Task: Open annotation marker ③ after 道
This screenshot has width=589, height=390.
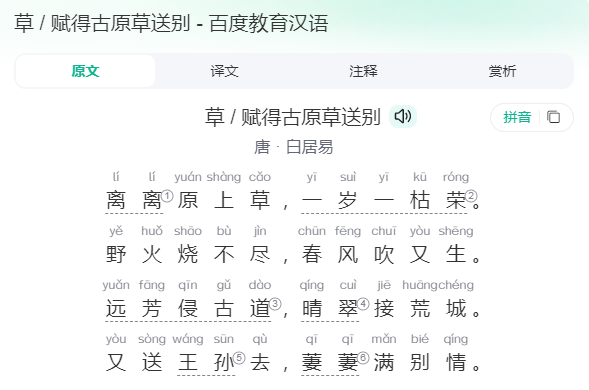Action: (x=275, y=304)
